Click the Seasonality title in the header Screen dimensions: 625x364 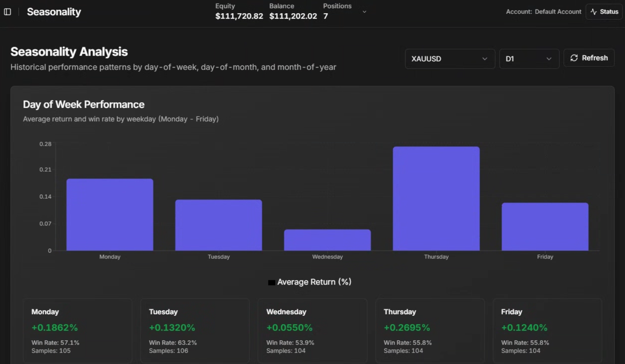click(53, 12)
